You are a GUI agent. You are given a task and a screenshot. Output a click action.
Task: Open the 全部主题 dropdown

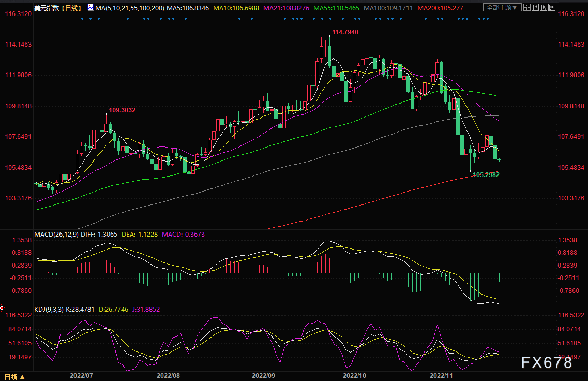[503, 8]
